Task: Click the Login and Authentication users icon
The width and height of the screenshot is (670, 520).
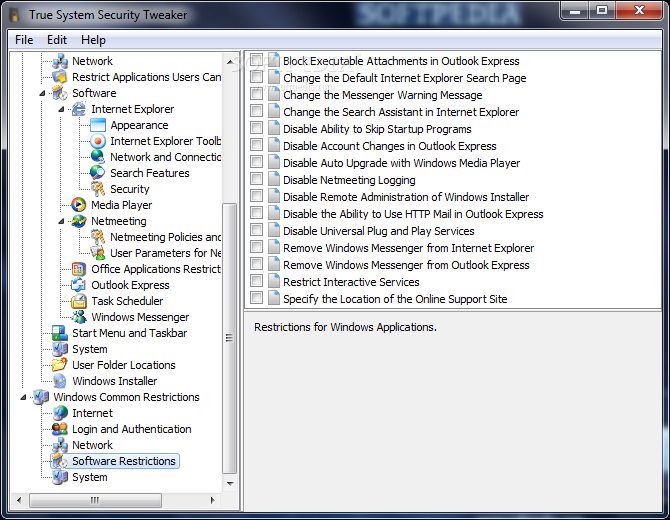Action: pos(60,429)
